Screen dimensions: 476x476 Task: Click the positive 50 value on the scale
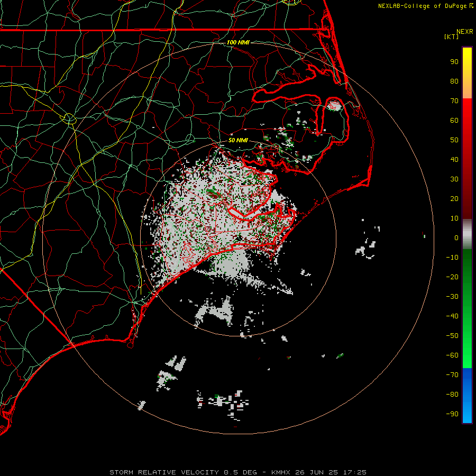tap(454, 140)
